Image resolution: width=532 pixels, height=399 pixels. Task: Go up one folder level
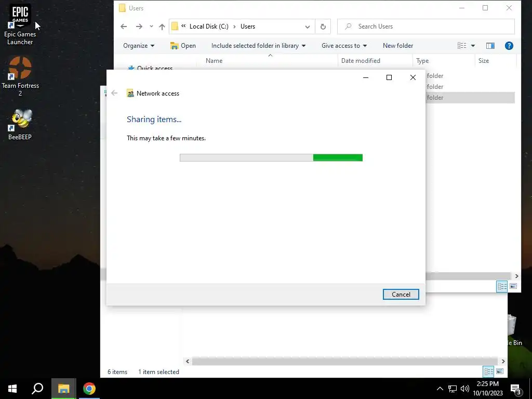(162, 26)
